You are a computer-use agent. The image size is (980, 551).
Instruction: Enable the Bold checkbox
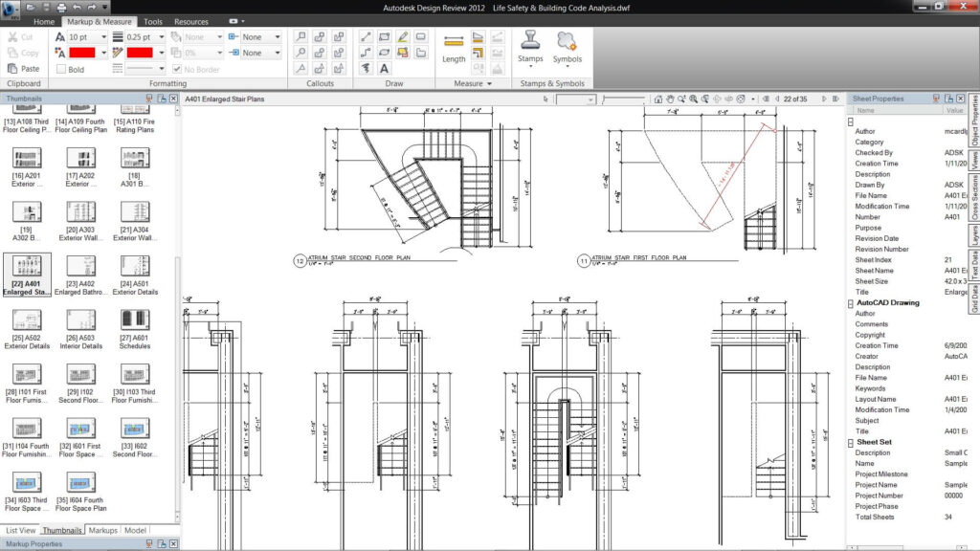point(61,69)
